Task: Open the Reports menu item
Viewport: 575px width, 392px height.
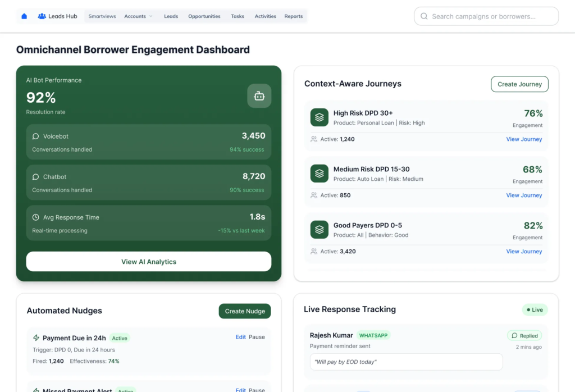Action: click(293, 16)
